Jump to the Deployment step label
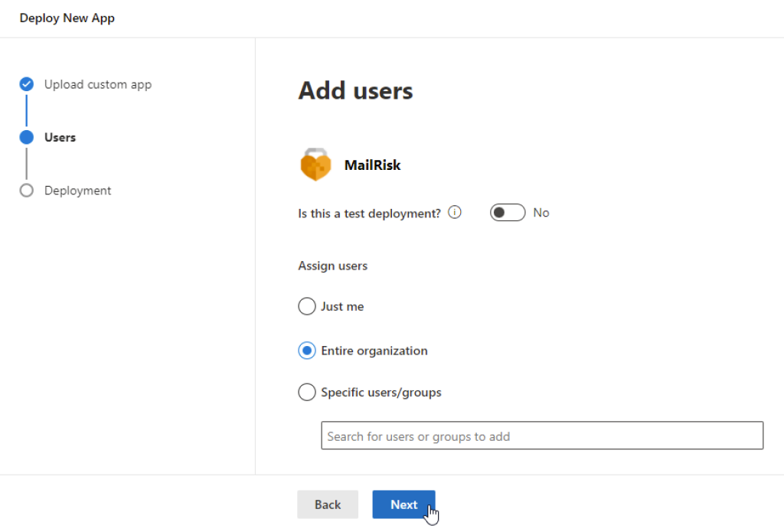The width and height of the screenshot is (784, 532). pyautogui.click(x=77, y=191)
